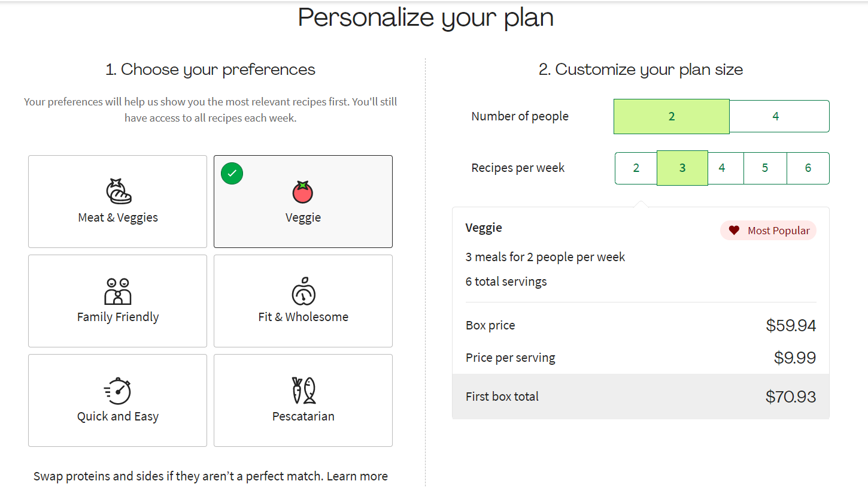Click the First box total price

pyautogui.click(x=790, y=397)
